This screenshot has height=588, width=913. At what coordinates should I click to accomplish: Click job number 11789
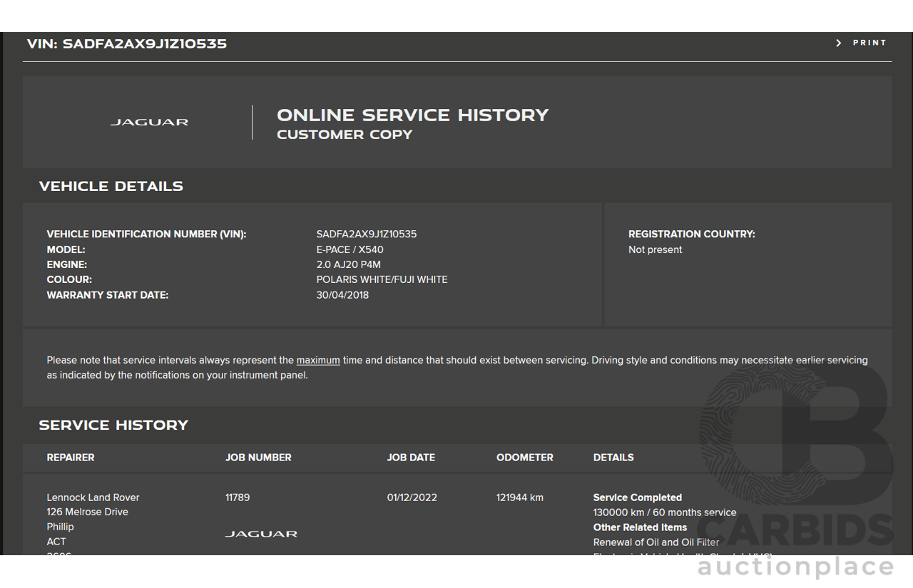pyautogui.click(x=238, y=497)
